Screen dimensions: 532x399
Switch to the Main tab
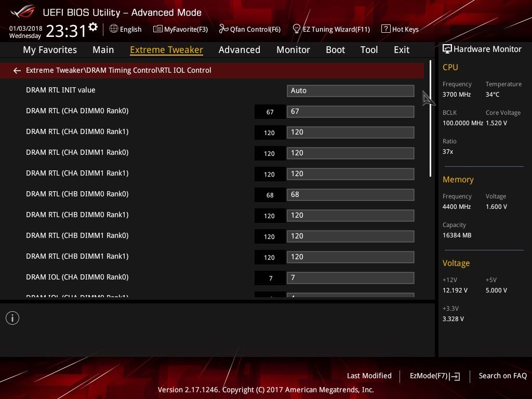103,50
